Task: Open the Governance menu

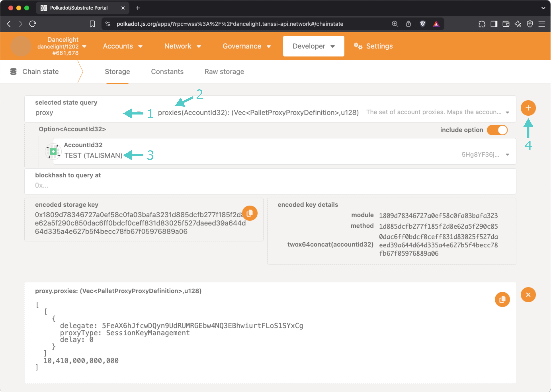Action: (x=247, y=46)
